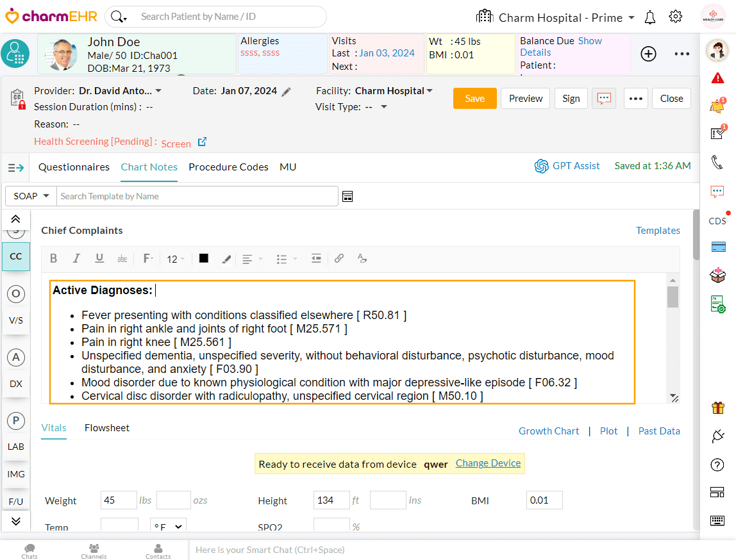Open the template grid icon beside search
Image resolution: width=736 pixels, height=560 pixels.
pos(347,196)
